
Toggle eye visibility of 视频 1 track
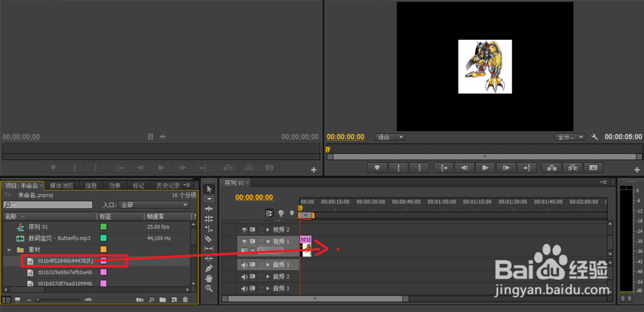click(x=244, y=241)
